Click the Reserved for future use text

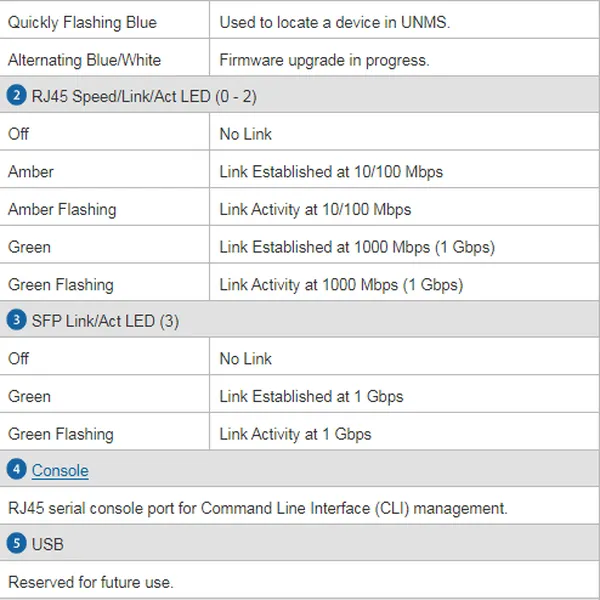[x=91, y=582]
